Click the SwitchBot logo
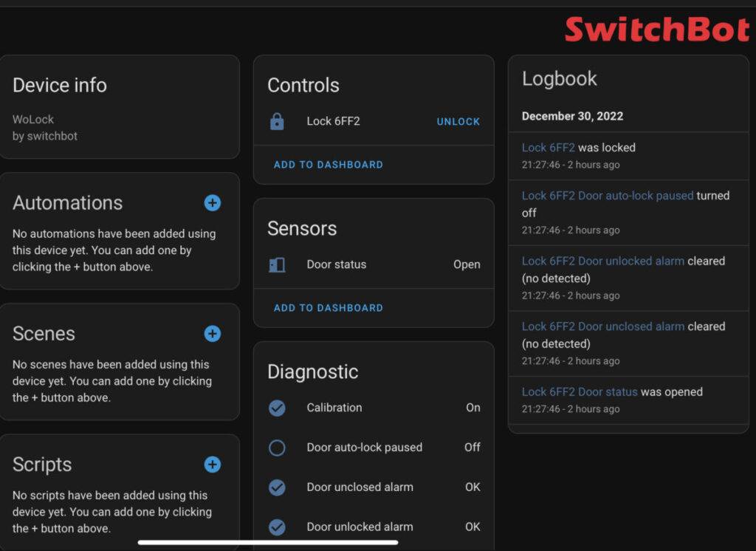Image resolution: width=756 pixels, height=551 pixels. point(656,30)
